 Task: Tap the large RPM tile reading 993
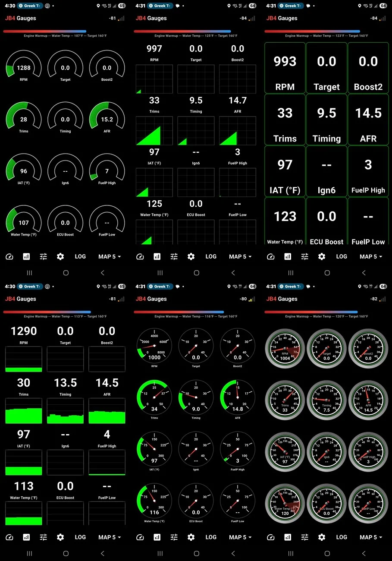[x=285, y=68]
